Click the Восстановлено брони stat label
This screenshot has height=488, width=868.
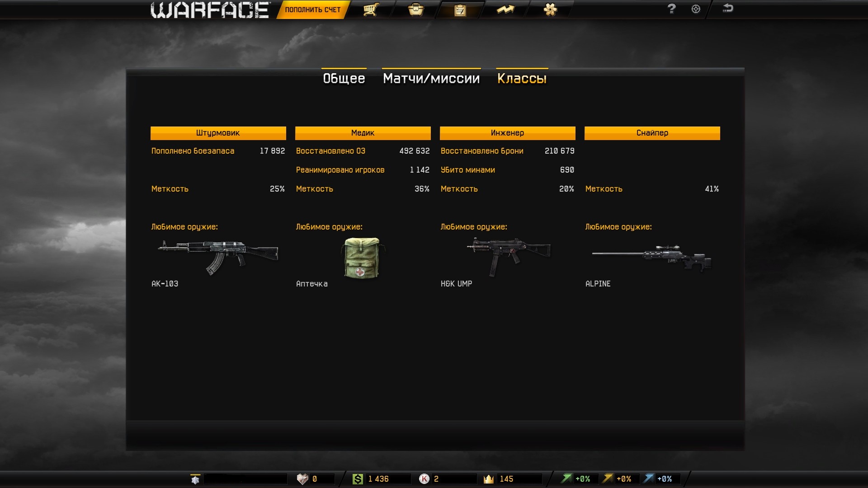coord(482,151)
